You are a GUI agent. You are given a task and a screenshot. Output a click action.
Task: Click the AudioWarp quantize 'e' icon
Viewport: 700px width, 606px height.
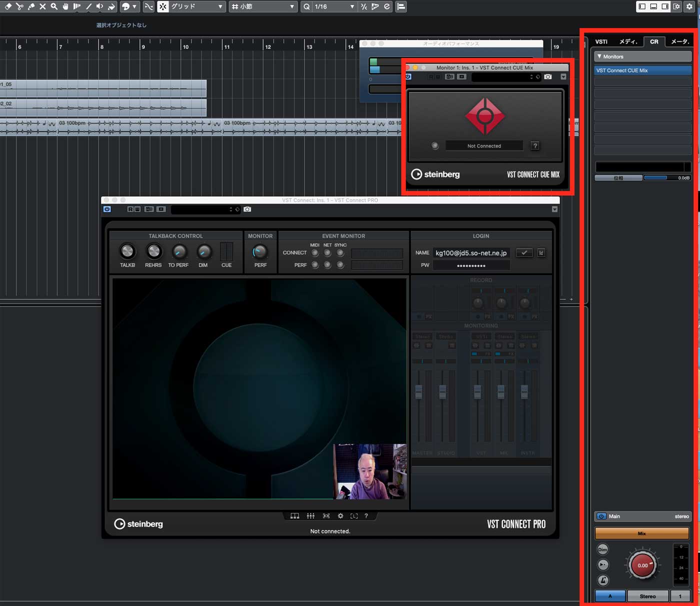point(386,7)
